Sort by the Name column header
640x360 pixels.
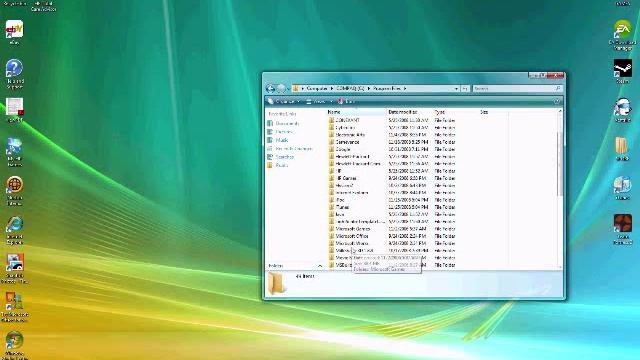coord(356,112)
